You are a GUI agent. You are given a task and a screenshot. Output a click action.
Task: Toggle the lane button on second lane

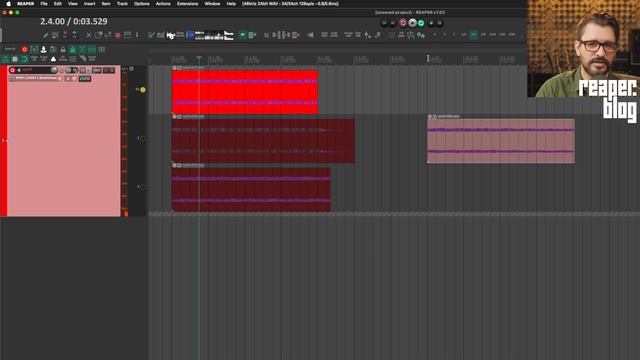(143, 138)
